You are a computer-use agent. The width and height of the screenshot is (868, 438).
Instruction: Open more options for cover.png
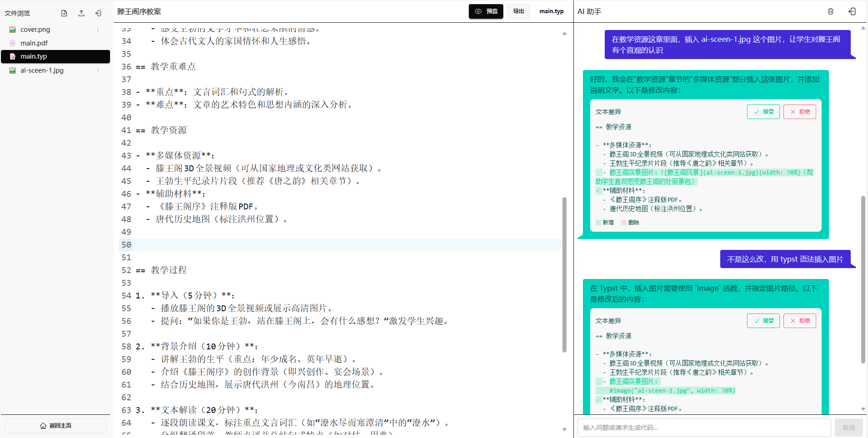tap(97, 30)
